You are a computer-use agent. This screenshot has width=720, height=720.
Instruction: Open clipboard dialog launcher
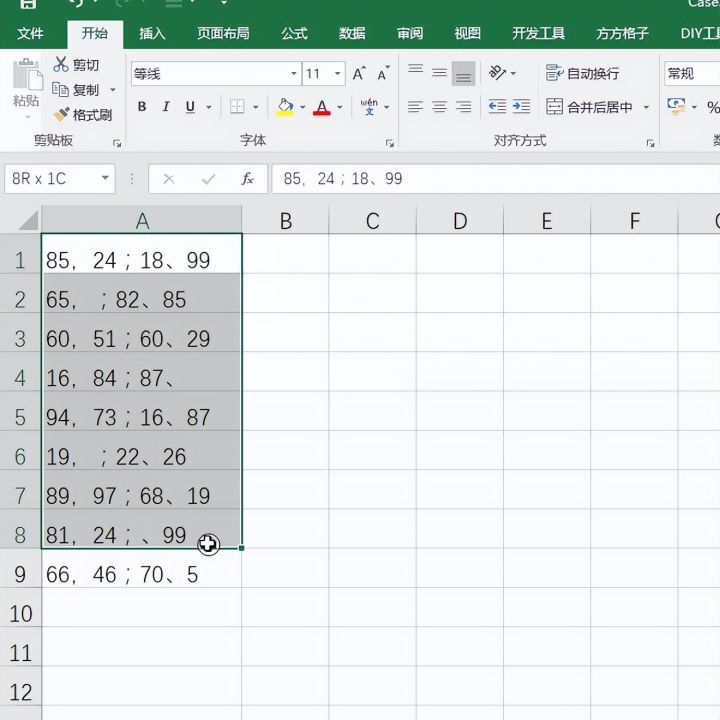[117, 144]
